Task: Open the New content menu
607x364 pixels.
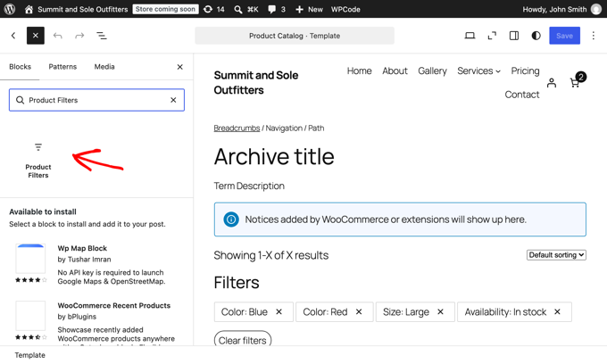Action: pos(309,9)
